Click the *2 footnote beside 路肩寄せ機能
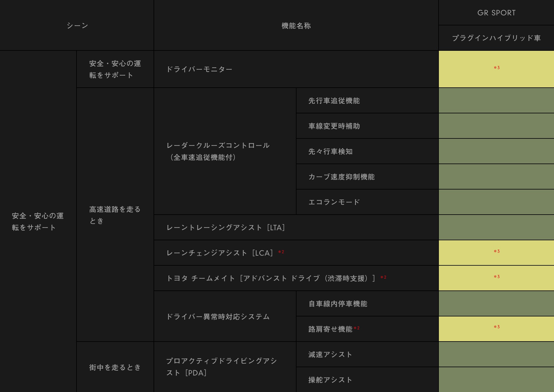This screenshot has height=392, width=554. [x=356, y=328]
